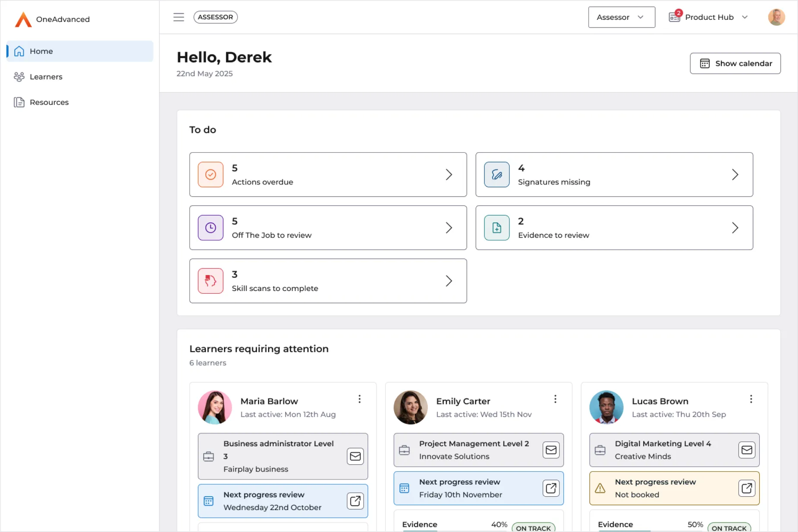Click the Show calendar button
The height and width of the screenshot is (532, 798).
735,63
